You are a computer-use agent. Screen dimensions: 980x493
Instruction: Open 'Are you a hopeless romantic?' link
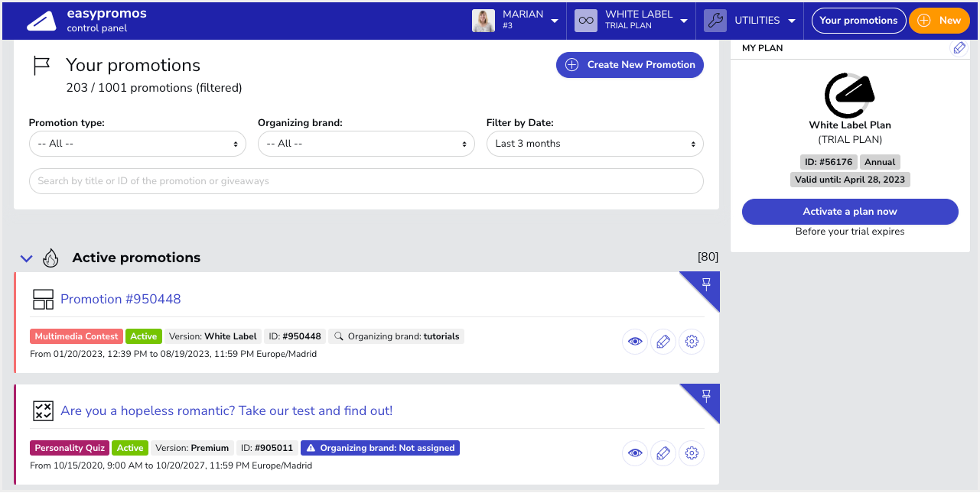(226, 410)
